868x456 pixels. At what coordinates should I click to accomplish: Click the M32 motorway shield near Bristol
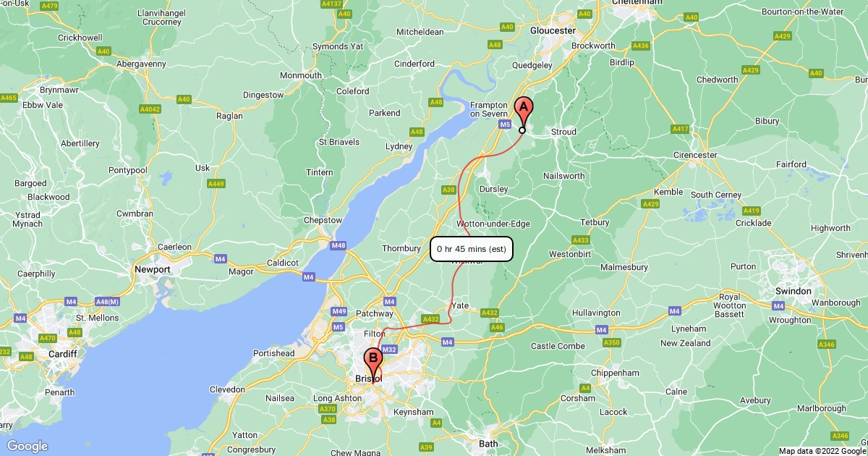[389, 350]
